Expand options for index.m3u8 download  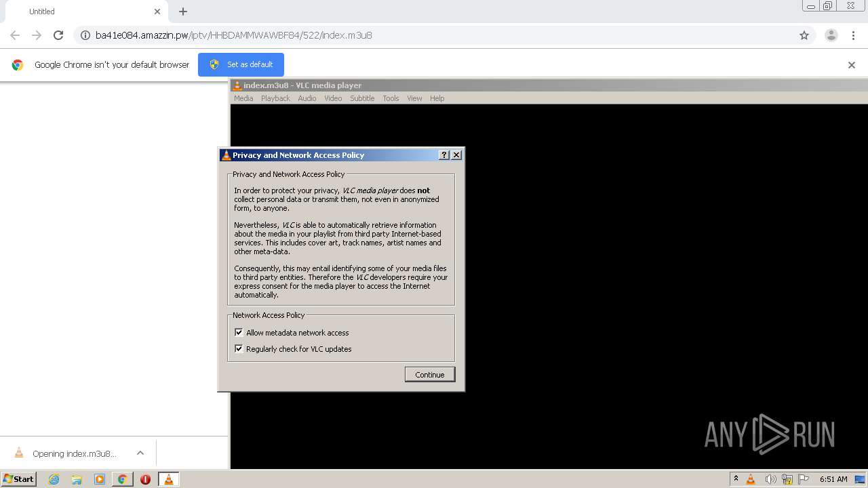point(140,453)
